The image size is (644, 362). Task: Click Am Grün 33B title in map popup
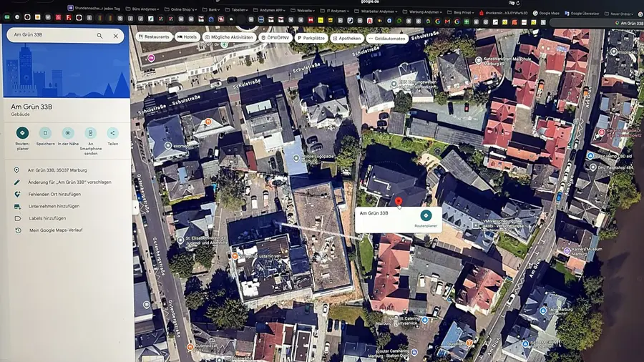374,213
